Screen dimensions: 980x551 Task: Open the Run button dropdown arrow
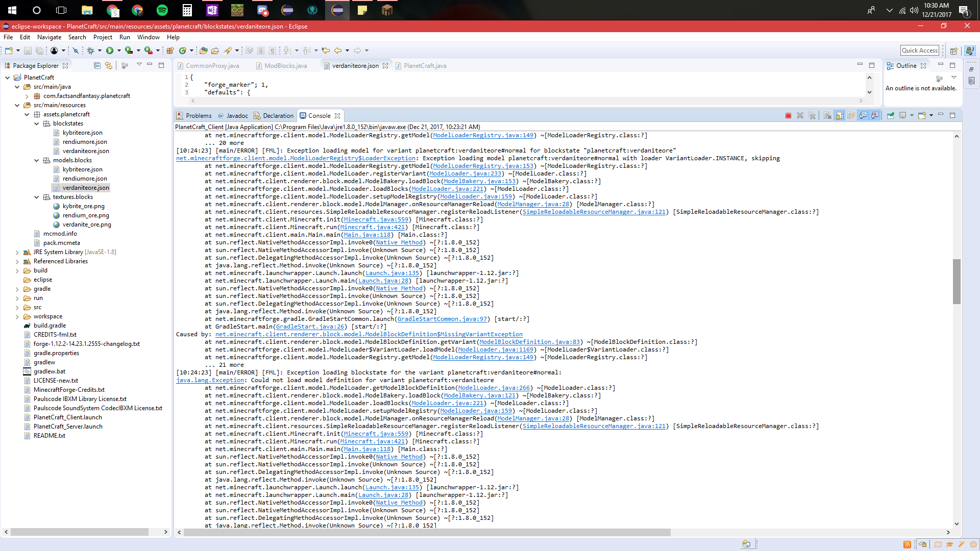tap(119, 51)
